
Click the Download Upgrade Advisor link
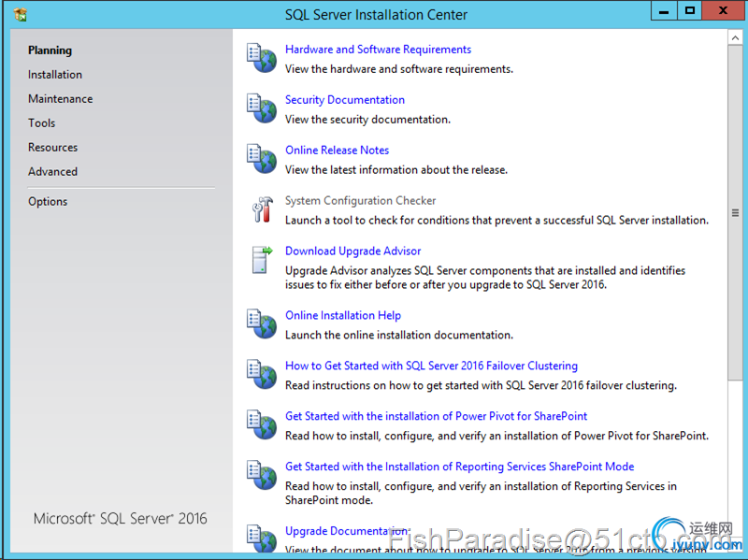tap(353, 251)
